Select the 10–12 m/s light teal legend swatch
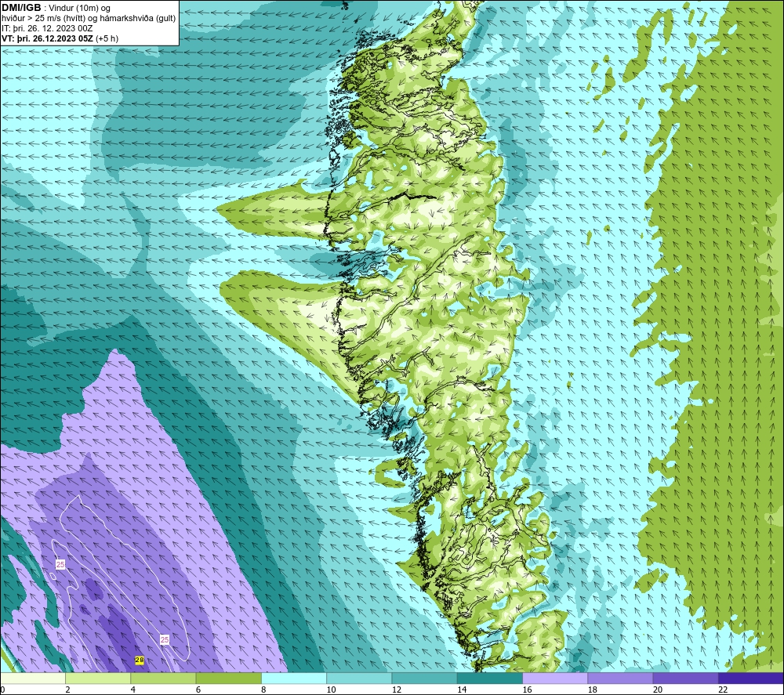Viewport: 784px width, 695px height. click(359, 678)
